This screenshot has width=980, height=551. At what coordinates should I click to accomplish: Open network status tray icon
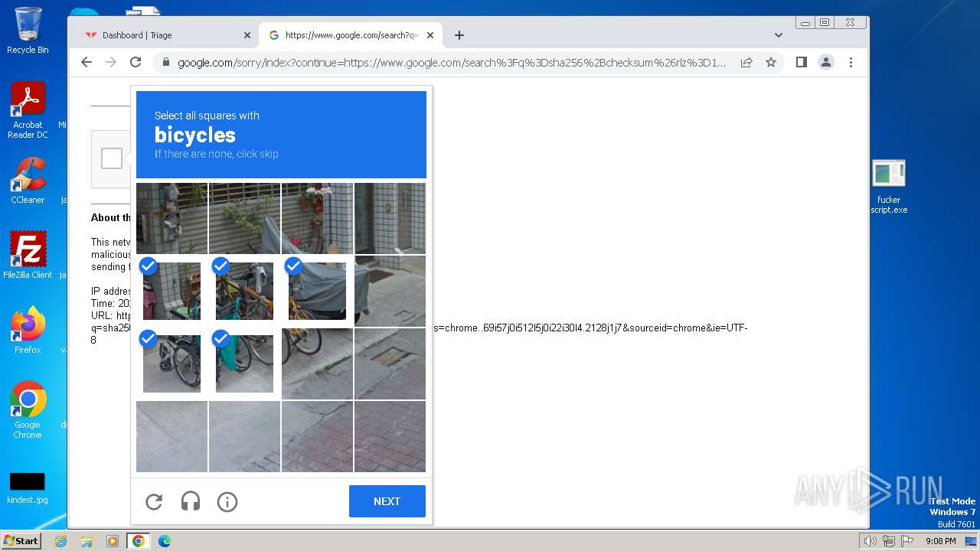889,541
